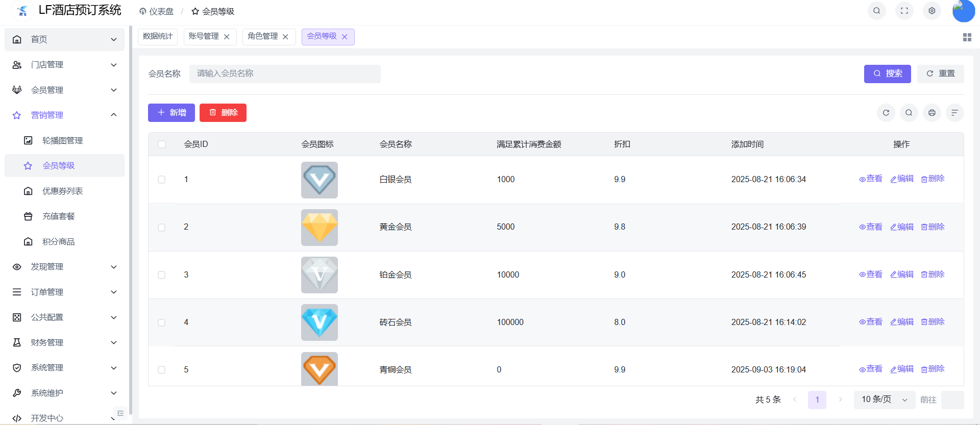This screenshot has width=980, height=425.
Task: Open column settings filter icon
Action: click(954, 113)
